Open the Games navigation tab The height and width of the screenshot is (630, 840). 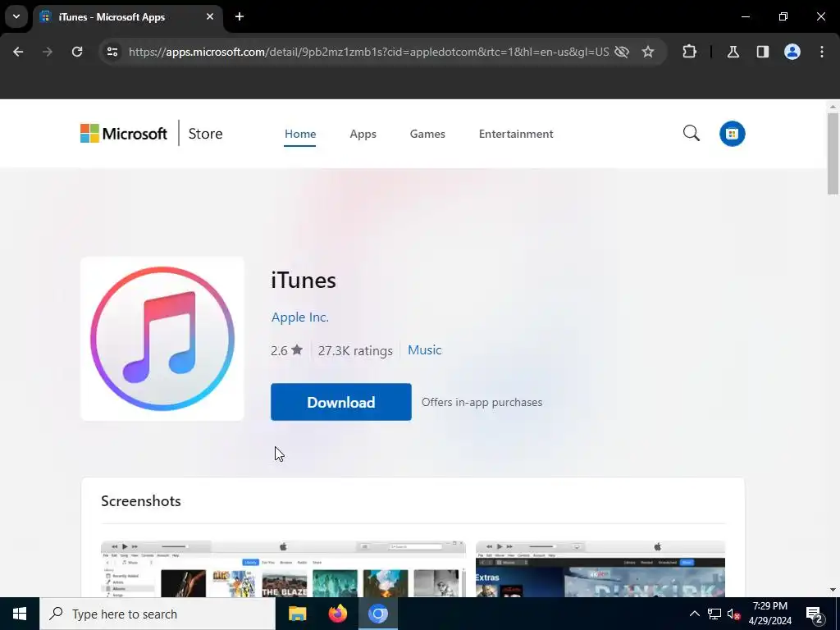coord(427,134)
